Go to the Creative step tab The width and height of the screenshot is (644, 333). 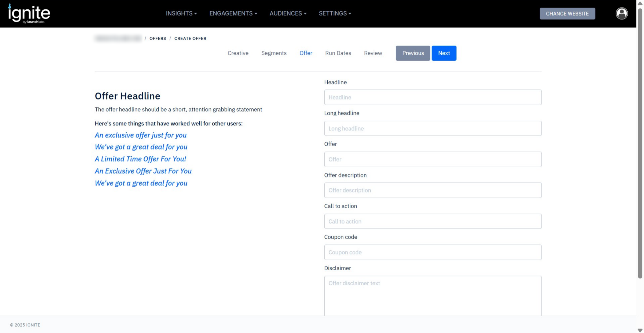click(238, 53)
